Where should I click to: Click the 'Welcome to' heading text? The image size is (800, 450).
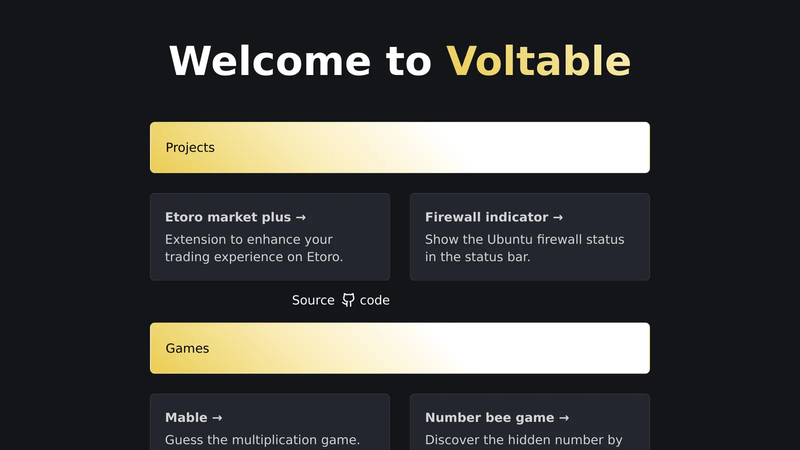(x=301, y=61)
